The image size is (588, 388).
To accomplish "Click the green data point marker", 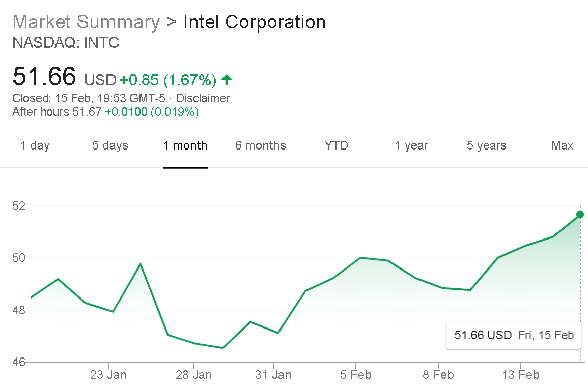I will [580, 214].
